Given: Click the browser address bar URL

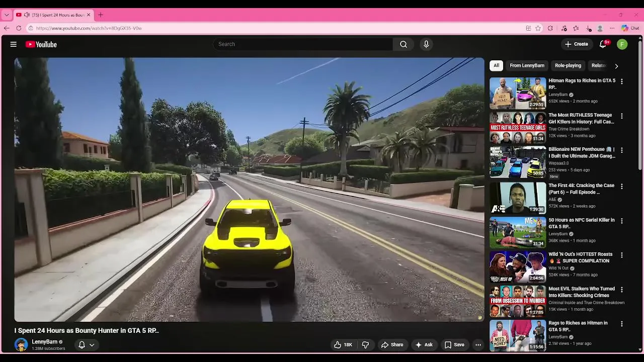Looking at the screenshot, I should point(89,28).
